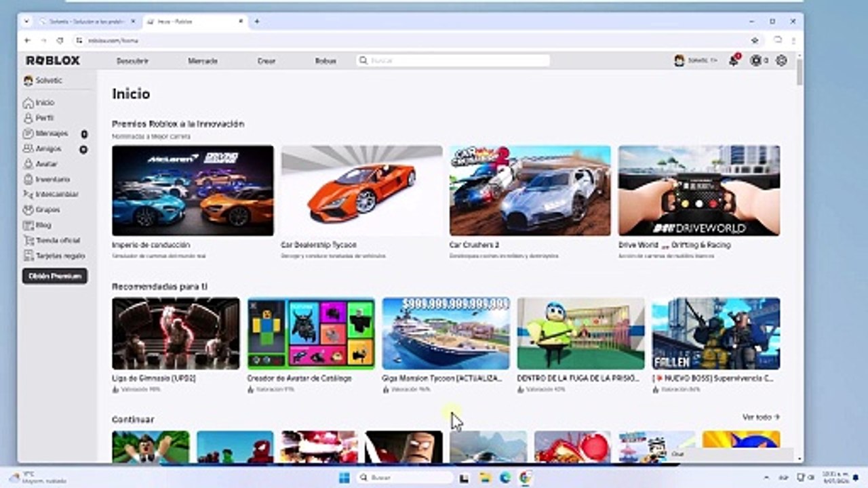Click the page vertical scrollbar
This screenshot has height=488, width=868.
[800, 71]
